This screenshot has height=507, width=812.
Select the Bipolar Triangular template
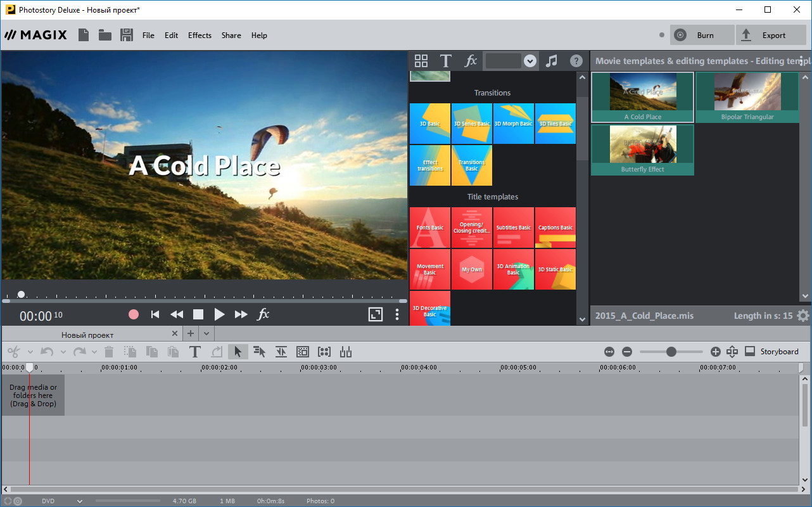coord(747,97)
